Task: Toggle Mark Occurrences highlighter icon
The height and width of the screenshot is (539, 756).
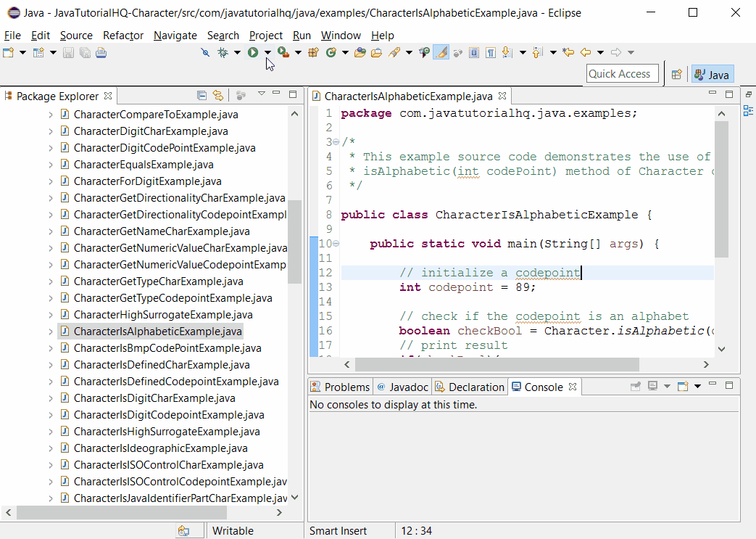Action: [441, 52]
